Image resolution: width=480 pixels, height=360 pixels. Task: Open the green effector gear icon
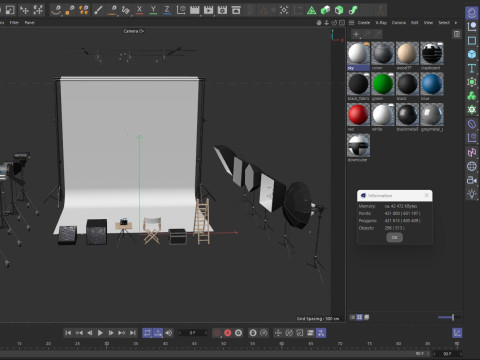tap(472, 109)
